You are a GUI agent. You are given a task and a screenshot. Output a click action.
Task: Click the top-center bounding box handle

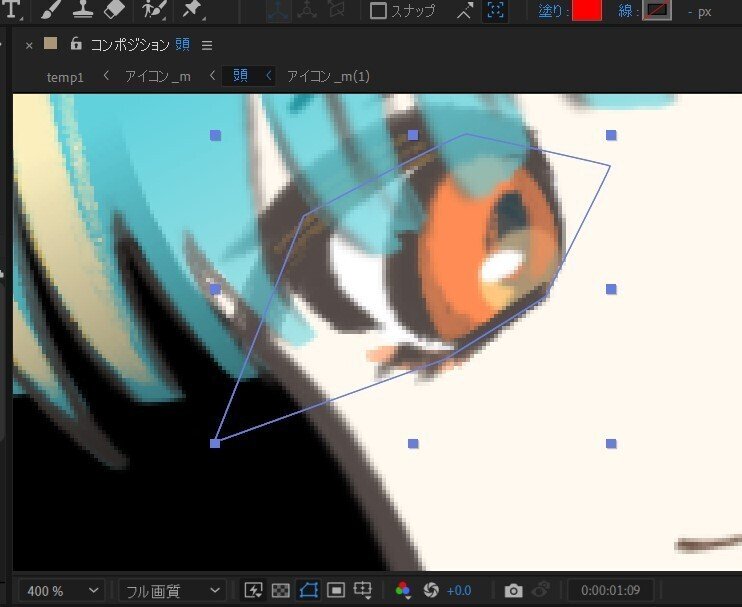tap(413, 135)
